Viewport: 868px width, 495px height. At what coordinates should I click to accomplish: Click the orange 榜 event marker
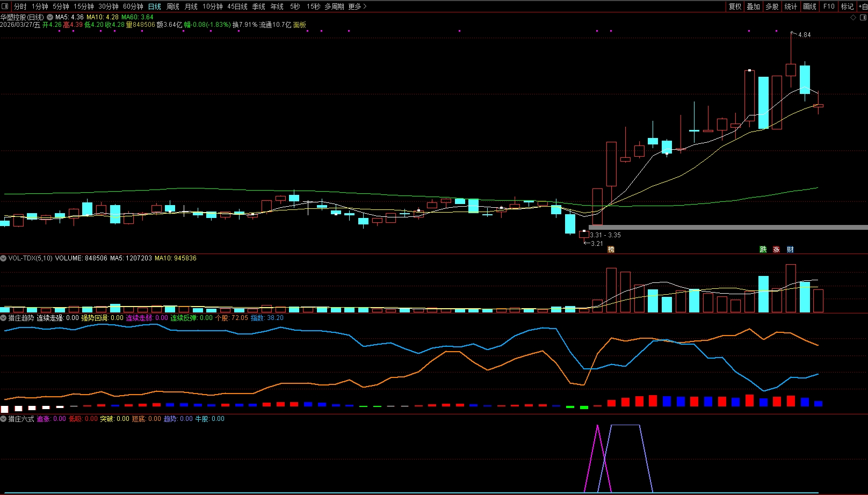(x=611, y=249)
